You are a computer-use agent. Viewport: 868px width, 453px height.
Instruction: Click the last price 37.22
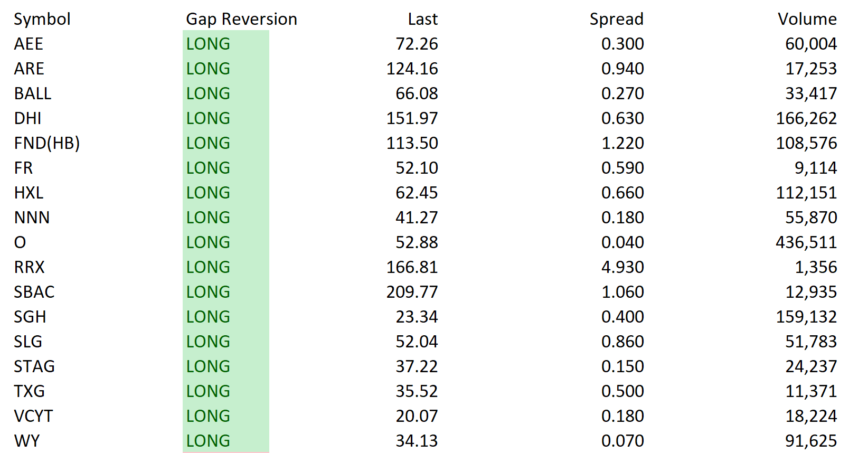[417, 366]
